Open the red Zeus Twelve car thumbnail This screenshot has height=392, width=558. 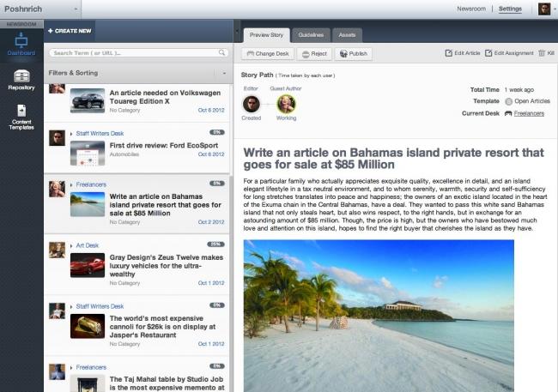[x=88, y=265]
